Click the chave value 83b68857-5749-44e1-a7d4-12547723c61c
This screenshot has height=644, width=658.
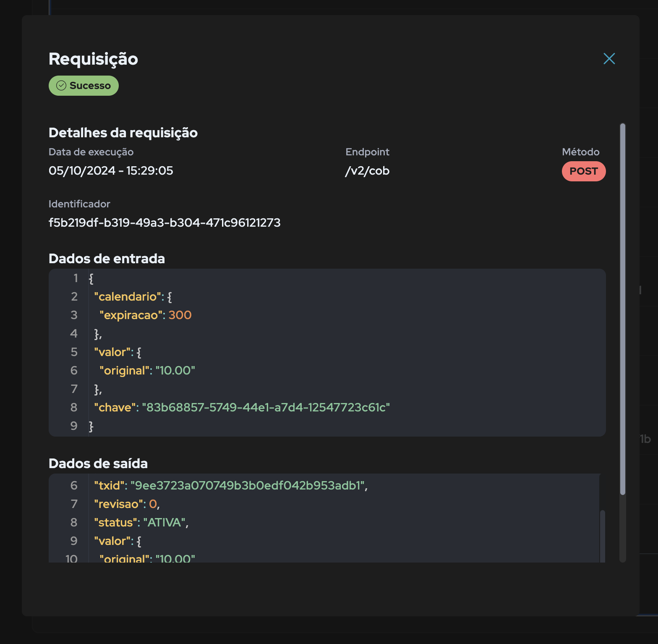click(x=266, y=408)
